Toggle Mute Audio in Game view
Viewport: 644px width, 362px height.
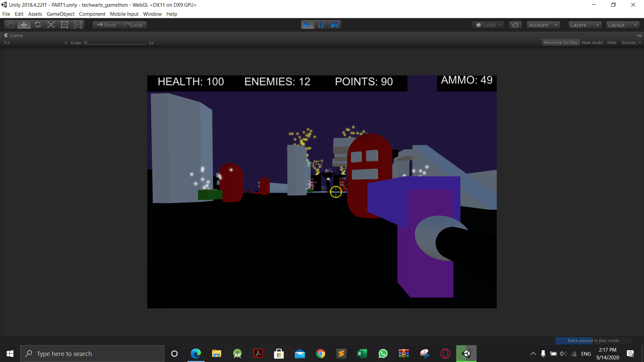tap(592, 43)
